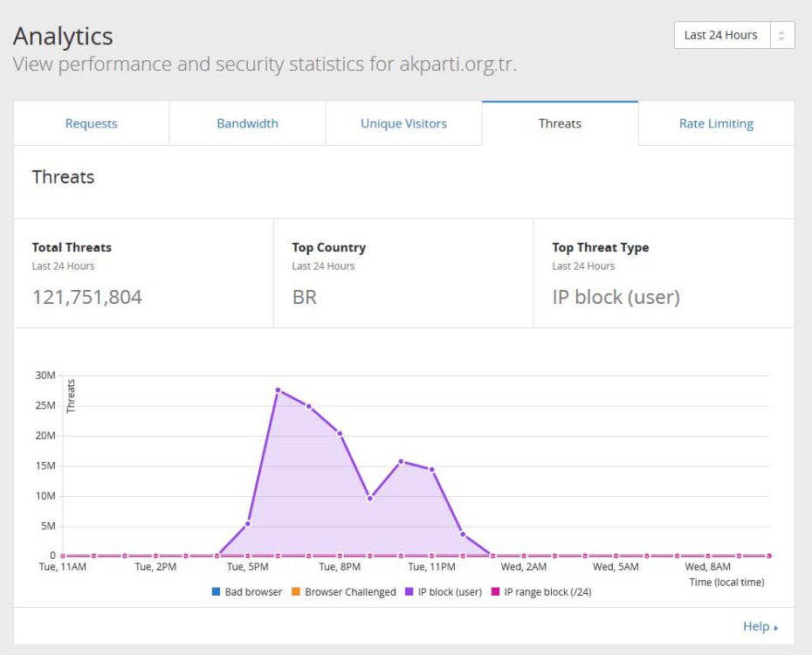Screen dimensions: 812x655
Task: Click the Top Threat Type value IP block (user)
Action: 616,297
